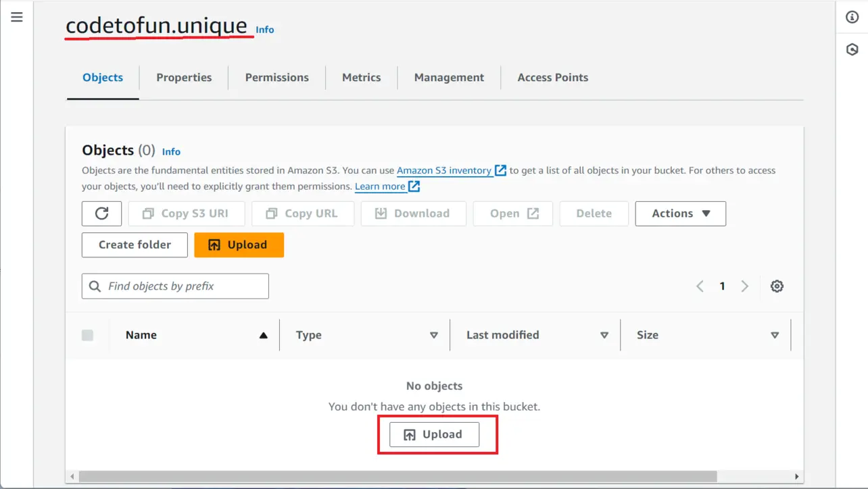Viewport: 868px width, 489px height.
Task: Sort objects by Type column arrow
Action: (x=434, y=335)
